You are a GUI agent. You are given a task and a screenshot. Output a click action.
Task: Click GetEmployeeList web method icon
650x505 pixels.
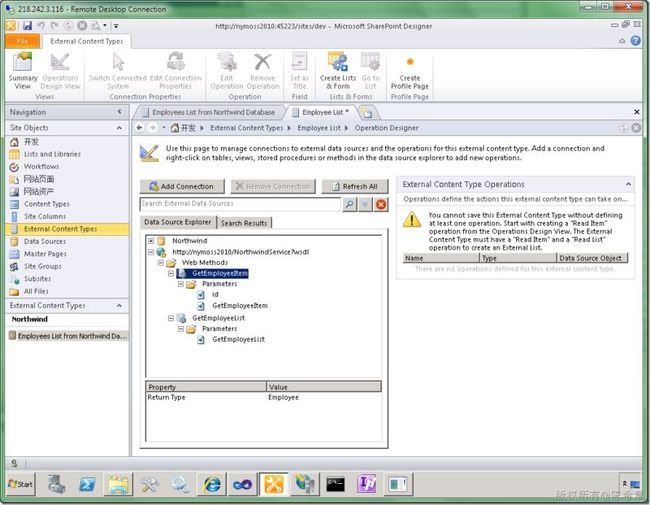pyautogui.click(x=181, y=318)
